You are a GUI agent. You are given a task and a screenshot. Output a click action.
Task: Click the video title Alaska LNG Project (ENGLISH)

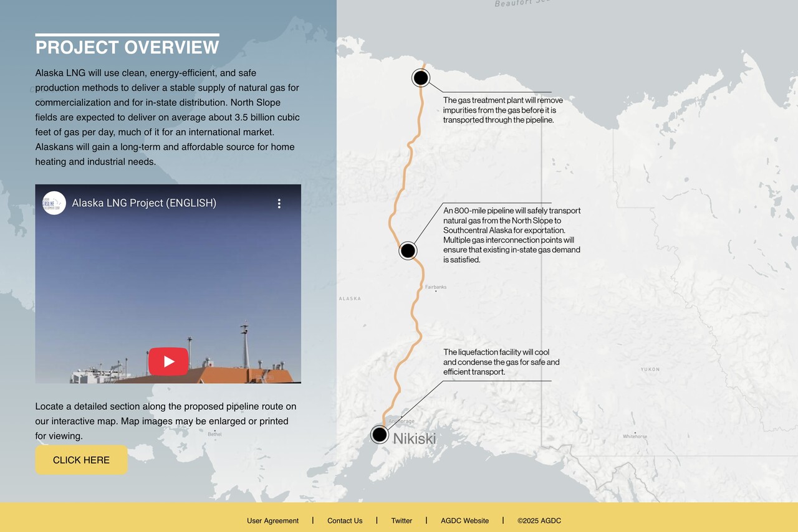point(144,203)
